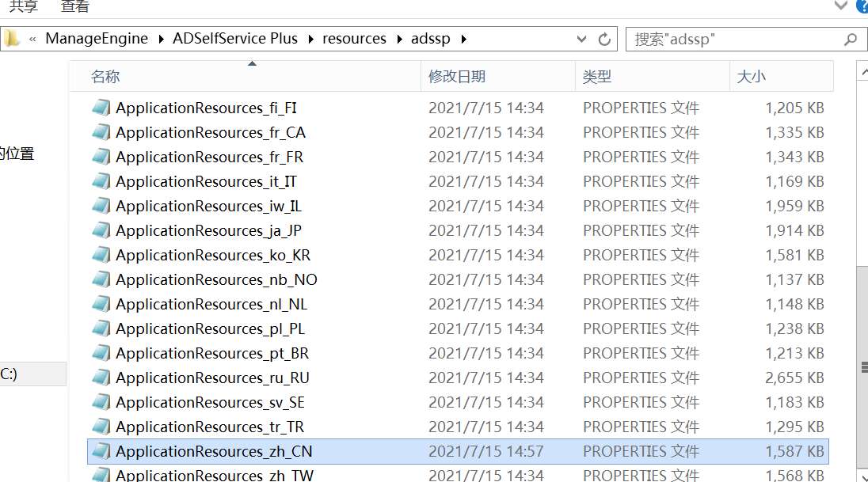
Task: Open the 共享 ribbon tab
Action: (x=24, y=6)
